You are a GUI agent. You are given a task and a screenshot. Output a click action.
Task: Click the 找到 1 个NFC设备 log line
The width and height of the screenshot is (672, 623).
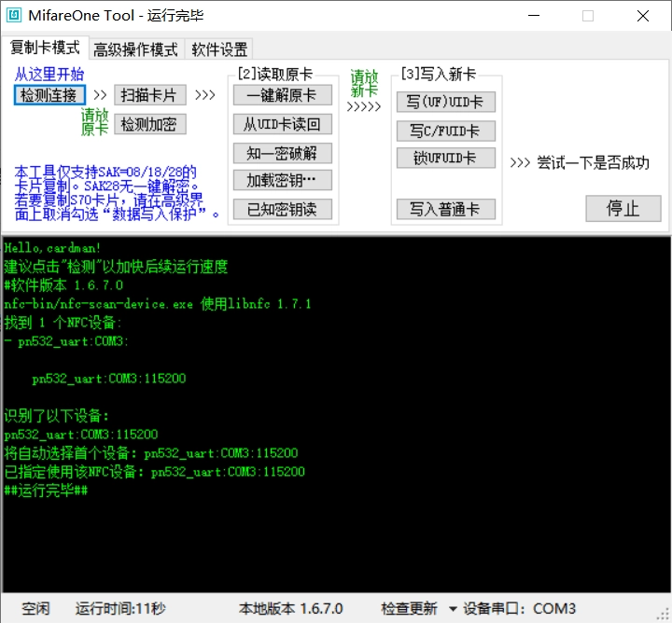click(x=63, y=323)
